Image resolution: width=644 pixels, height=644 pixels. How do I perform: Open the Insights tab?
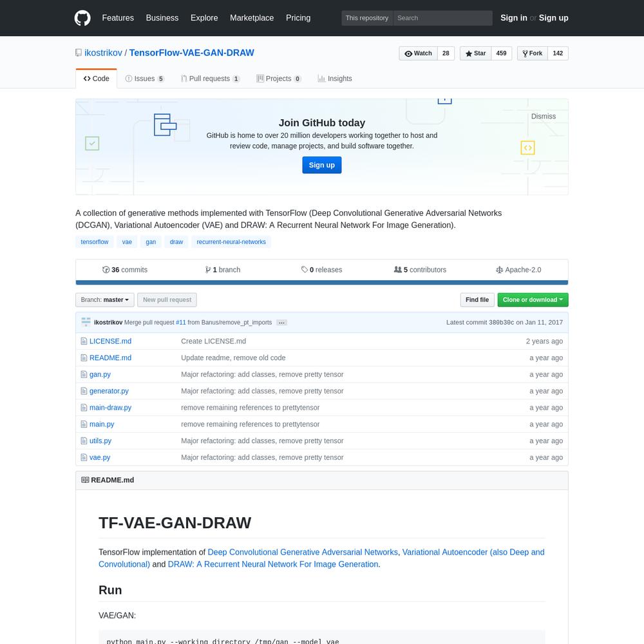click(335, 79)
